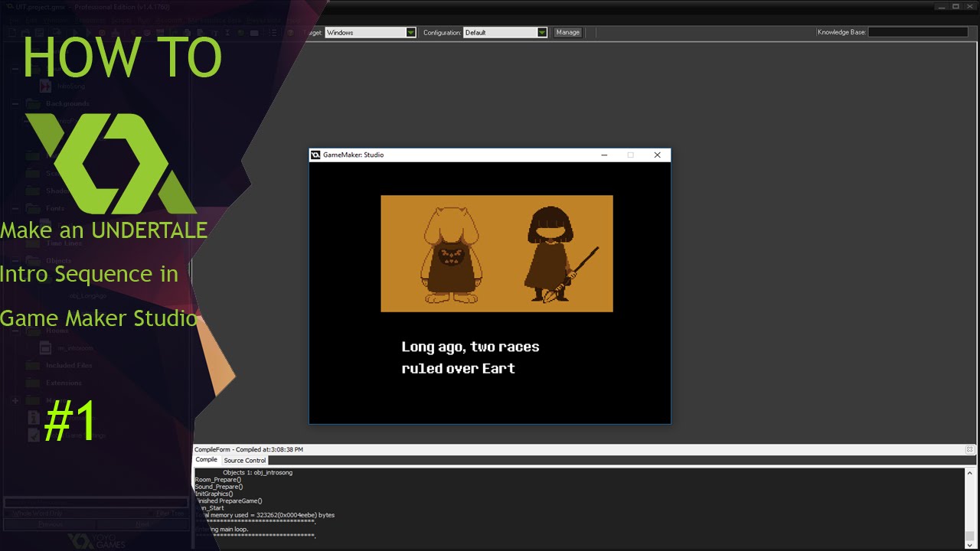Click the Next search result button
The height and width of the screenshot is (551, 980).
click(x=142, y=524)
